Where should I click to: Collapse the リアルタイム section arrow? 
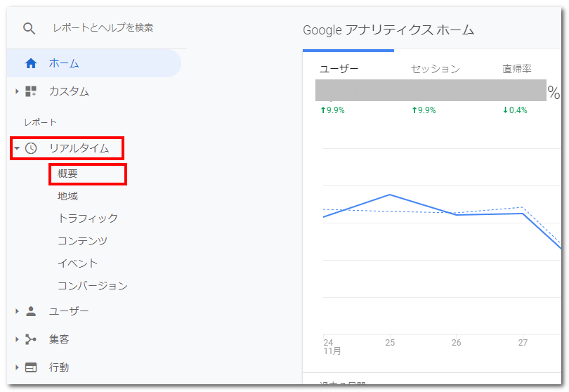pyautogui.click(x=17, y=148)
